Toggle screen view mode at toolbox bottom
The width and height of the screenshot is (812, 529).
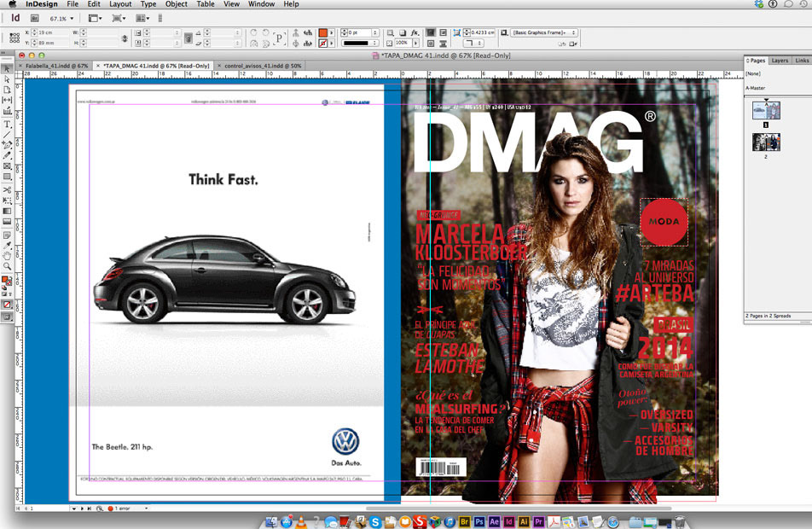pyautogui.click(x=8, y=317)
